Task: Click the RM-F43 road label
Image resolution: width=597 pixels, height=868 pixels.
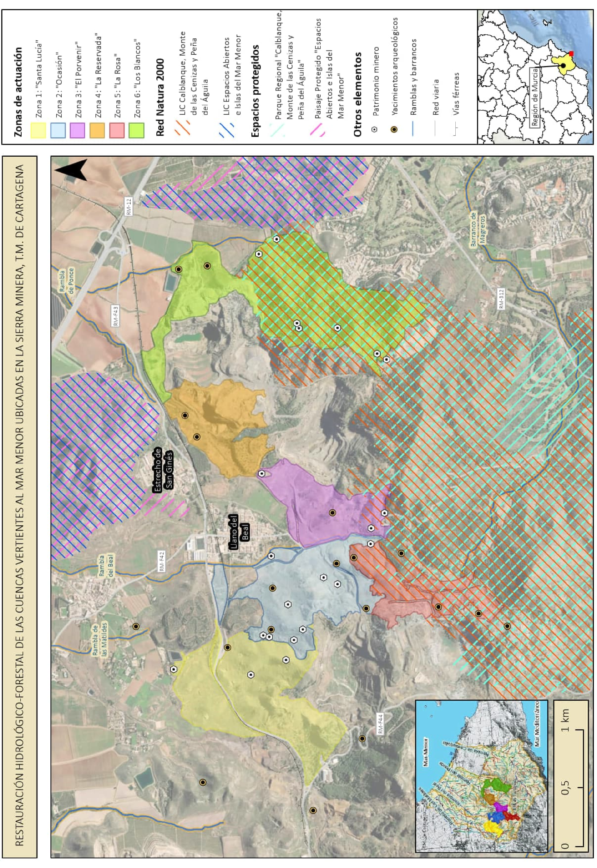Action: click(116, 316)
